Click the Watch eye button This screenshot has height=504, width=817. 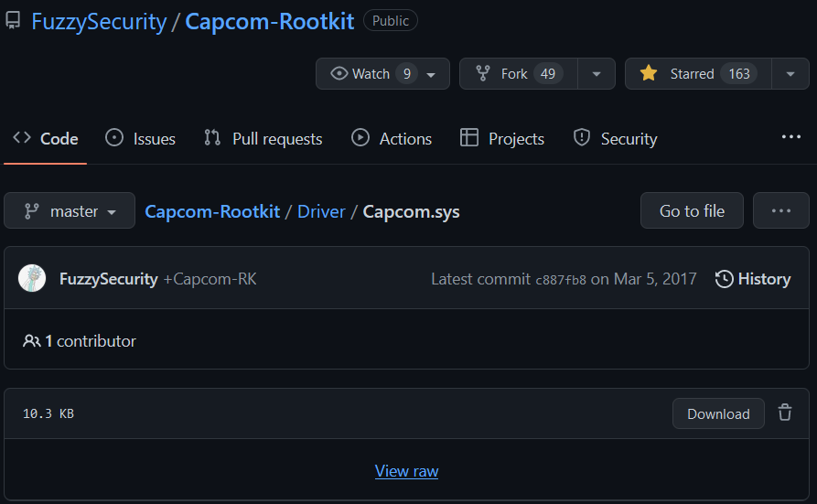pos(382,73)
